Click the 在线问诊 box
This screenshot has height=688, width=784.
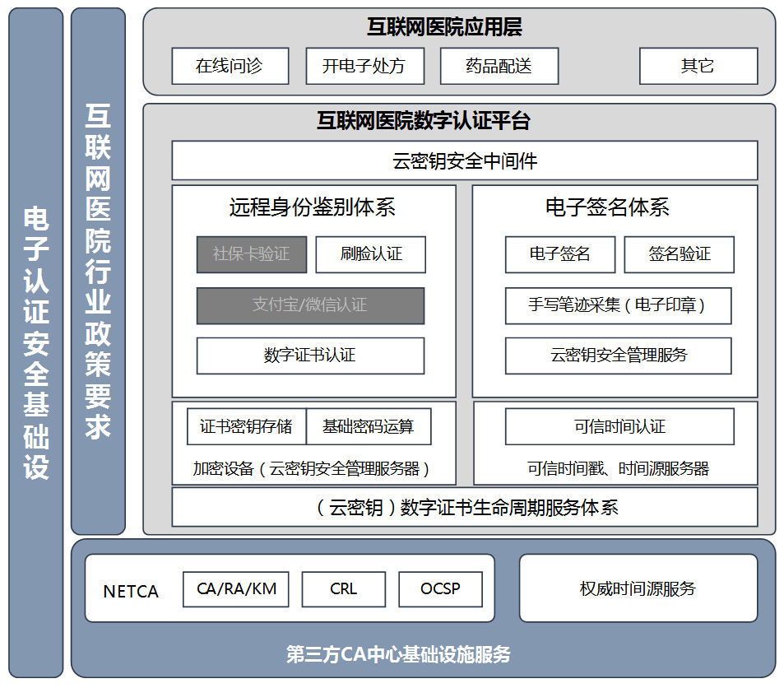point(230,66)
